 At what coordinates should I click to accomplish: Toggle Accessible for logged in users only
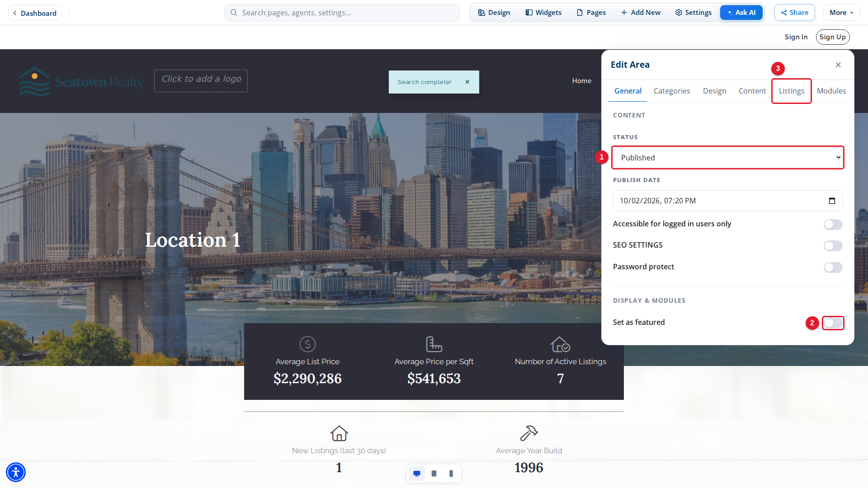coord(833,225)
